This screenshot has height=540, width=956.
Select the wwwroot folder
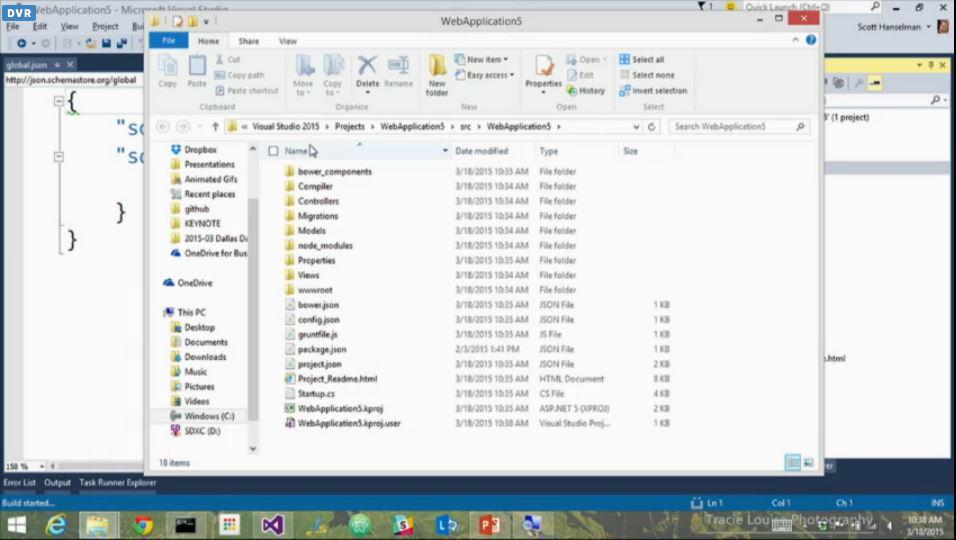pyautogui.click(x=315, y=290)
